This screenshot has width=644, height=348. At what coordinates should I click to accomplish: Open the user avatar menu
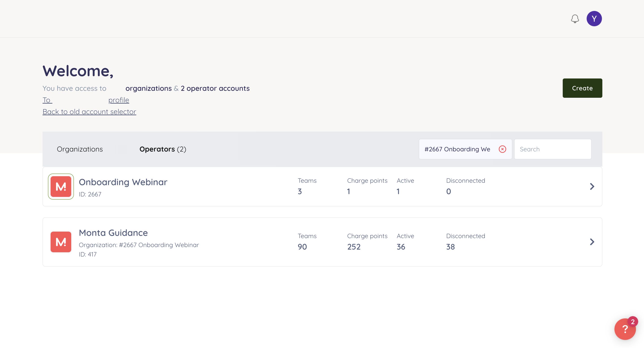tap(594, 19)
